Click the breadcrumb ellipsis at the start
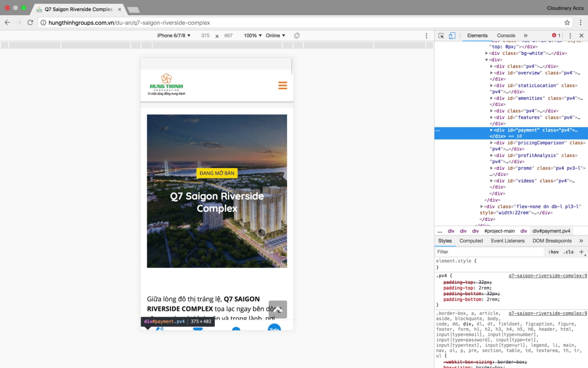 440,231
